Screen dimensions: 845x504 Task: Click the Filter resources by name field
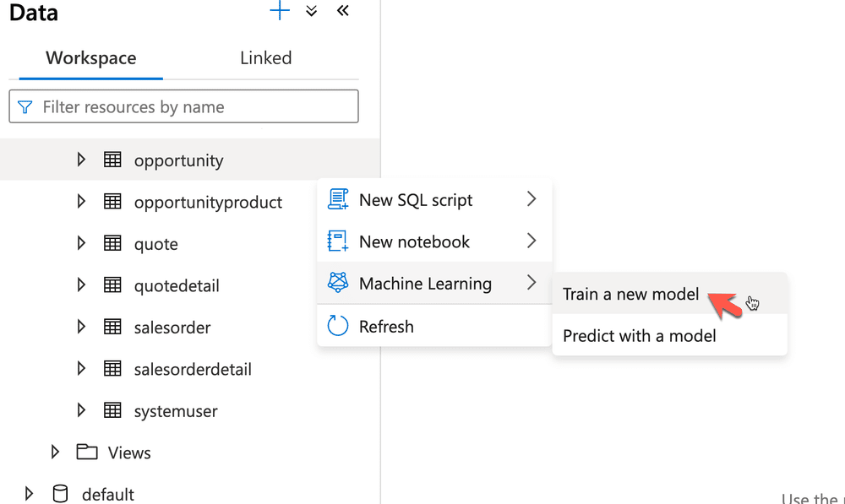point(183,106)
